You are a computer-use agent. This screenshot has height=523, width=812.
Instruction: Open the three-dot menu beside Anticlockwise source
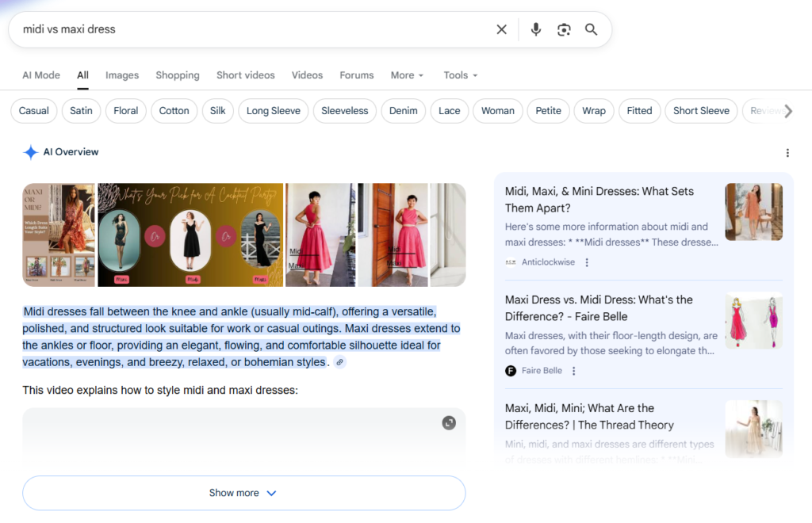586,261
